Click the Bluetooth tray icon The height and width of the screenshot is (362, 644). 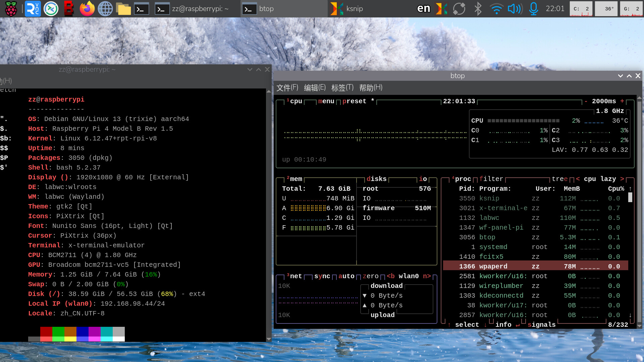pyautogui.click(x=478, y=9)
